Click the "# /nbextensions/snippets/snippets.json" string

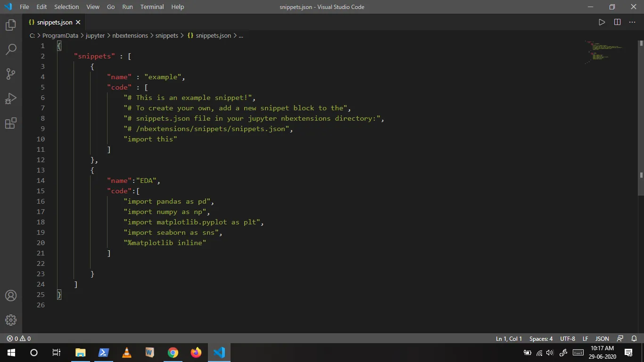point(206,129)
